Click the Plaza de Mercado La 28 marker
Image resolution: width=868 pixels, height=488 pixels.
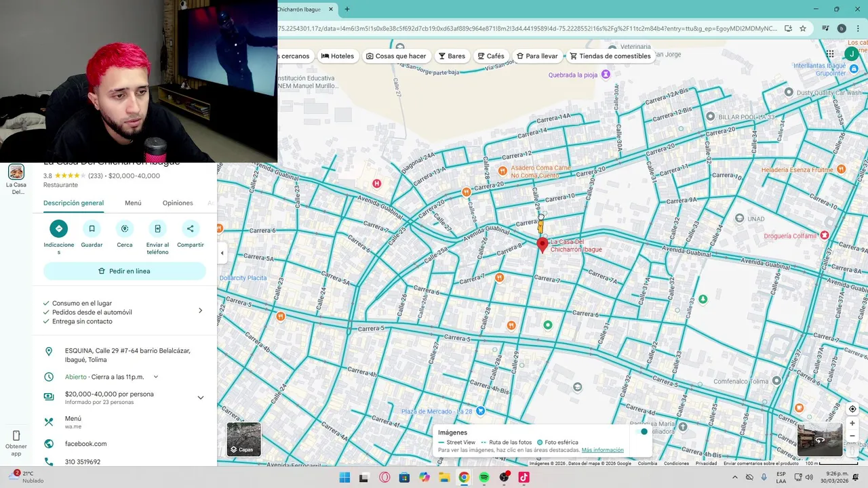pyautogui.click(x=480, y=411)
